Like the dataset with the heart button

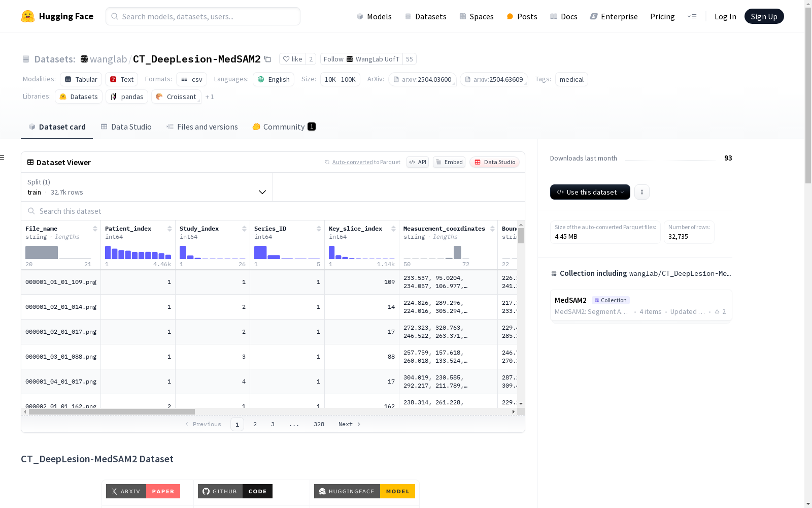pos(292,59)
